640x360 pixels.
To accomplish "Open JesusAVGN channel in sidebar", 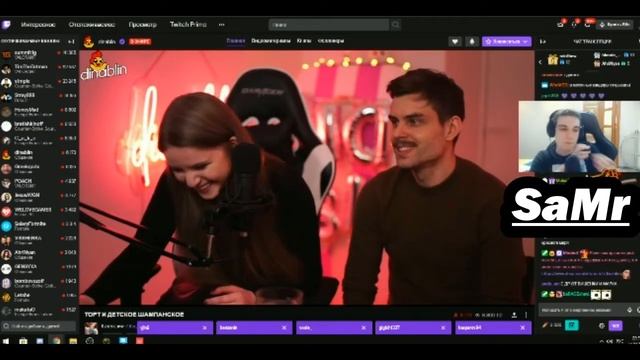I will (x=39, y=197).
